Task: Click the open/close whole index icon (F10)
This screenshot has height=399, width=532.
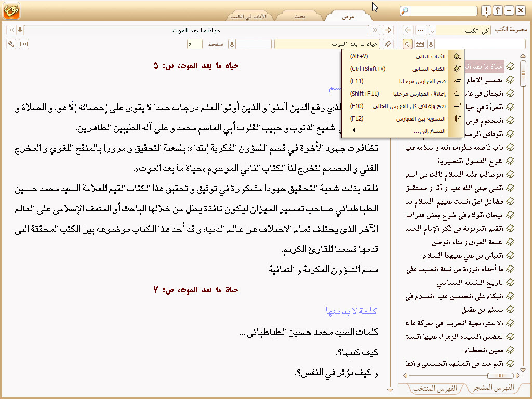Action: pyautogui.click(x=457, y=106)
